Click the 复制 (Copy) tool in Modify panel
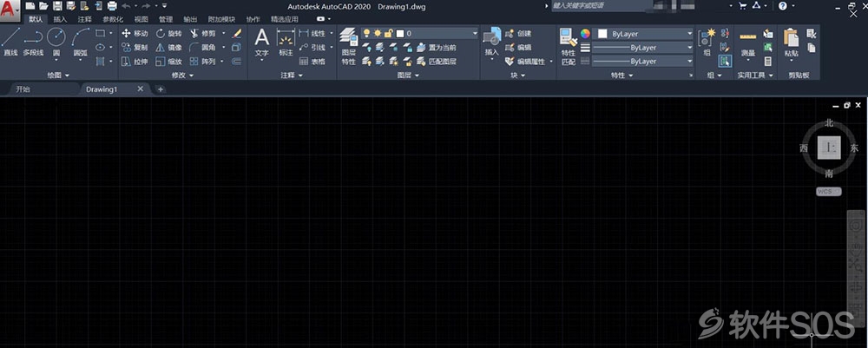868x348 pixels. pos(135,48)
